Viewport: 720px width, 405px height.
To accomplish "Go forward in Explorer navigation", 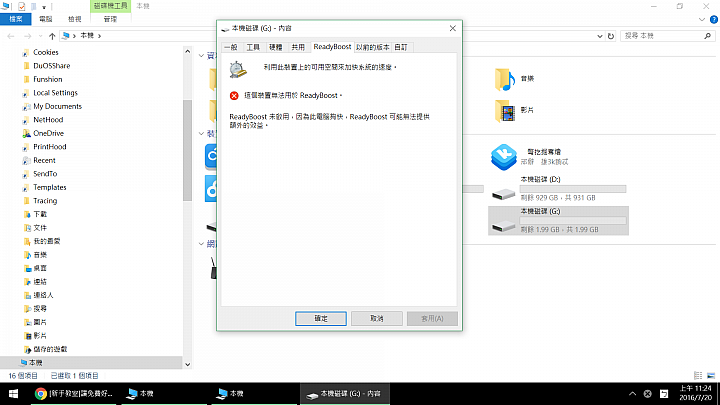I will click(28, 36).
